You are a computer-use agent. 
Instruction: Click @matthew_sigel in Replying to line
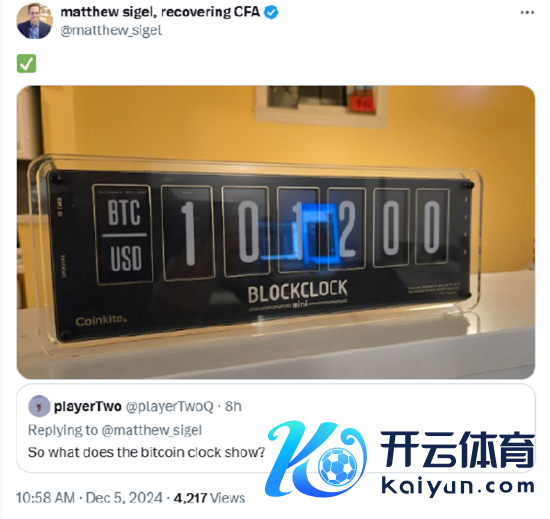[x=152, y=430]
